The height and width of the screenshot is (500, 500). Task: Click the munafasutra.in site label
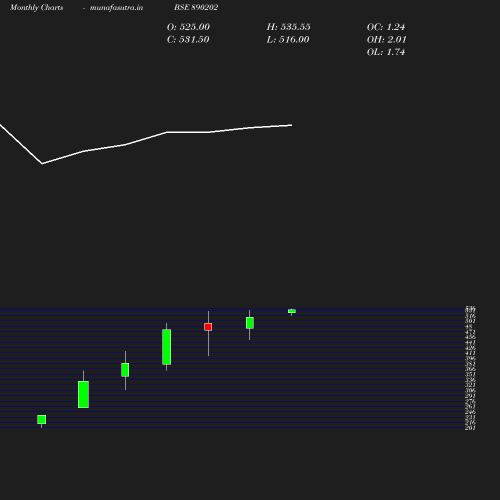click(116, 7)
